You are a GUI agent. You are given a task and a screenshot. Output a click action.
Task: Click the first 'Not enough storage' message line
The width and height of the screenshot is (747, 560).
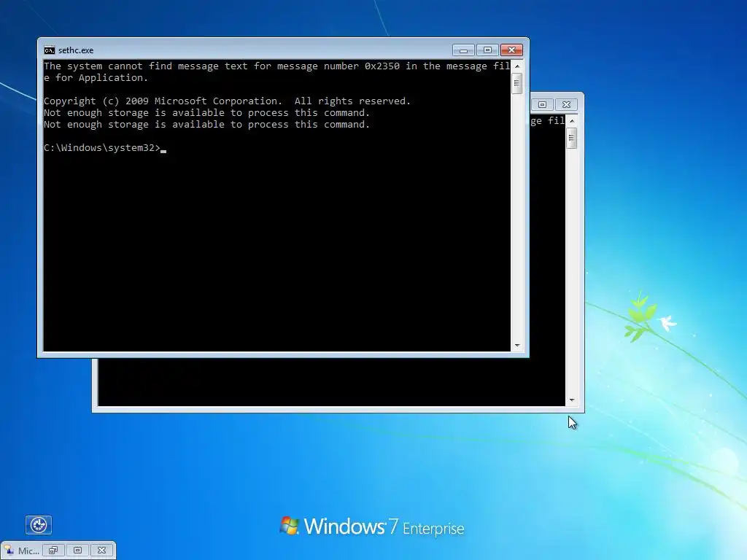206,113
